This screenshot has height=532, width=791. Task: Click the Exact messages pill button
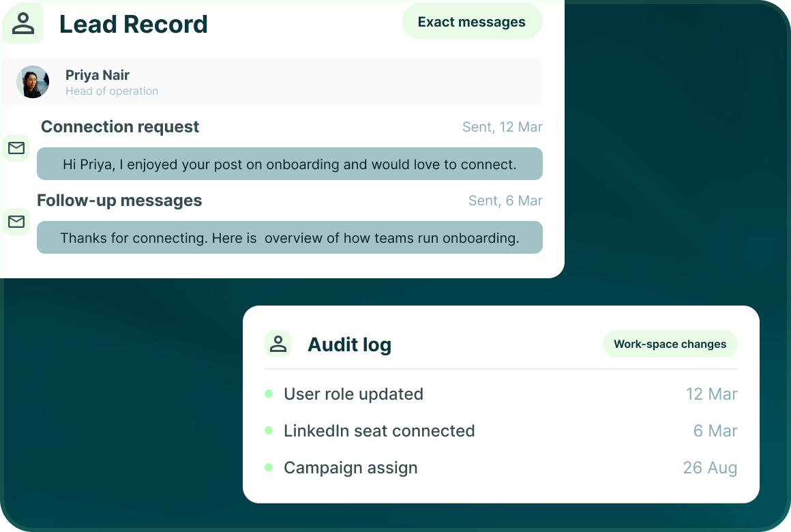click(472, 22)
